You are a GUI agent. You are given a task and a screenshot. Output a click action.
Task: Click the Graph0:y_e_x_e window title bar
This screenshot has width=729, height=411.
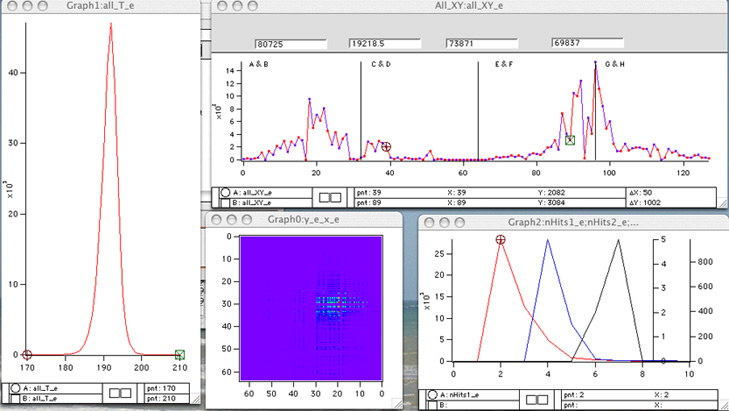[x=302, y=220]
